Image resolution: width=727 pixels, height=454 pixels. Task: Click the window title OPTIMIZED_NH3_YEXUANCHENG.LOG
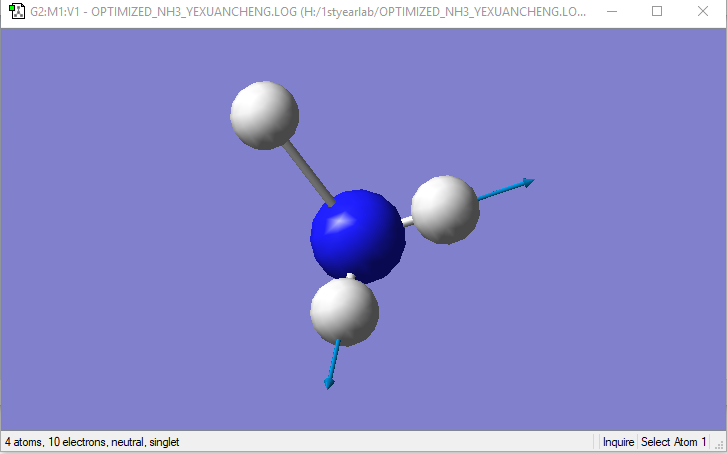(x=308, y=12)
